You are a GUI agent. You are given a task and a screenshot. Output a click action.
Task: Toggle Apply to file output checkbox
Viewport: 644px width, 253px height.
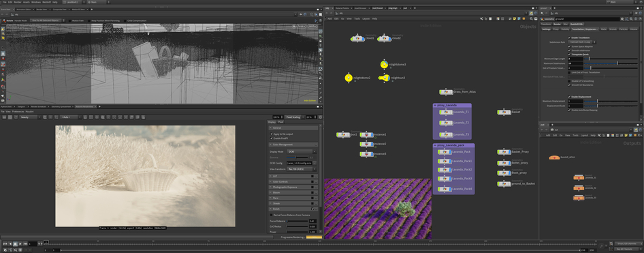[x=271, y=134]
